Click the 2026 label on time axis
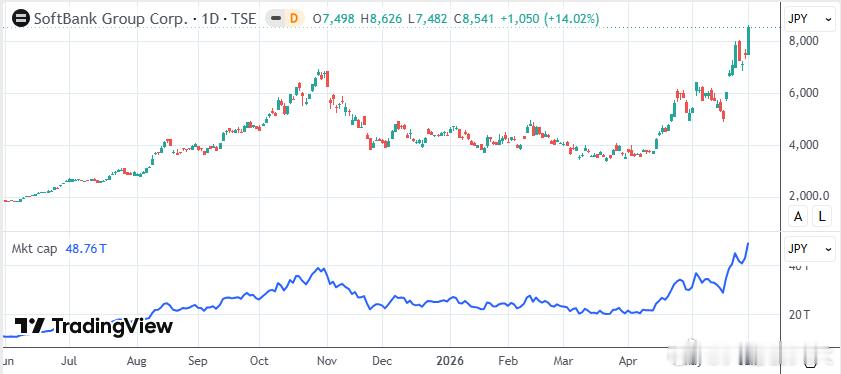 [x=449, y=360]
